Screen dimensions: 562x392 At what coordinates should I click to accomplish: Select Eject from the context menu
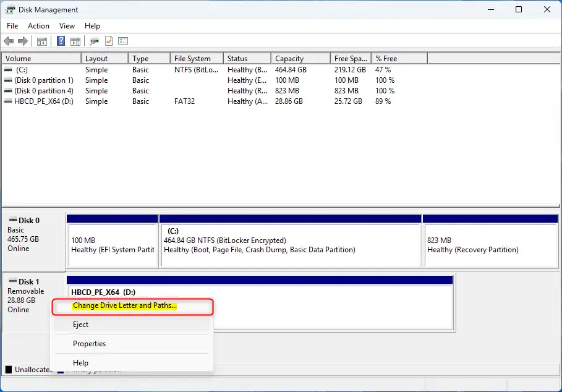(x=132, y=324)
